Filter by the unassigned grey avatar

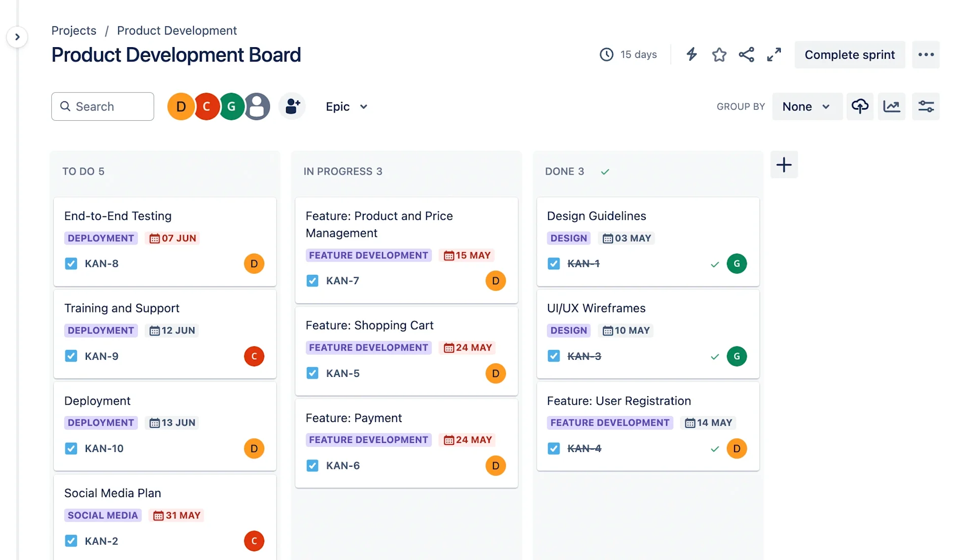click(x=258, y=107)
